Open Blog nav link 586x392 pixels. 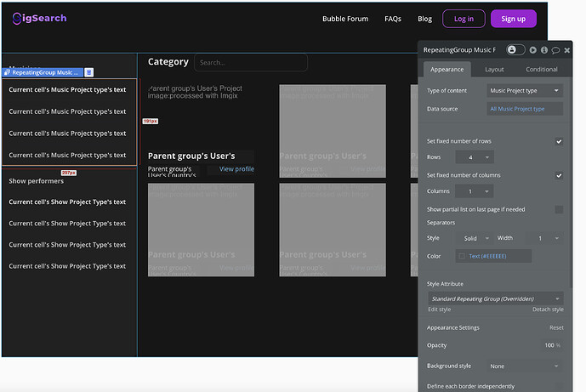(x=424, y=19)
